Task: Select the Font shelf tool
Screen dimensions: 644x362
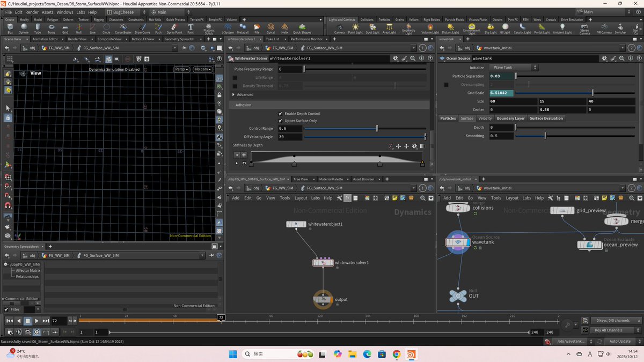Action: 191,28
